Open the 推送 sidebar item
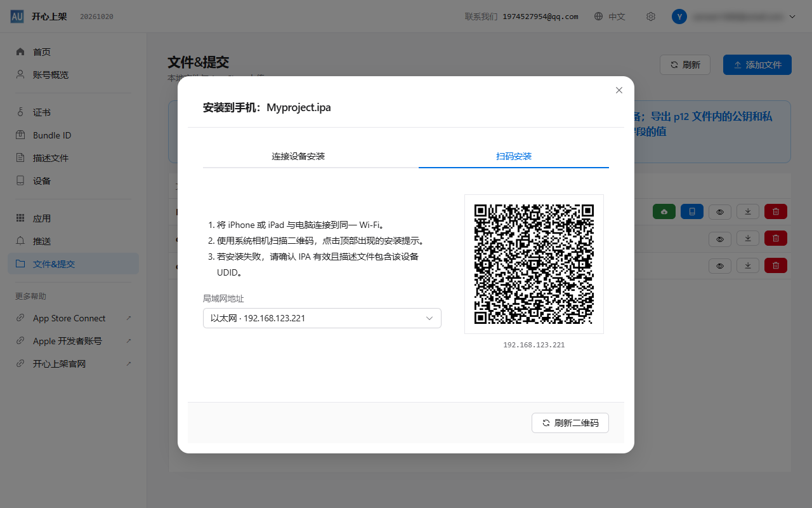The width and height of the screenshot is (812, 508). (73, 241)
